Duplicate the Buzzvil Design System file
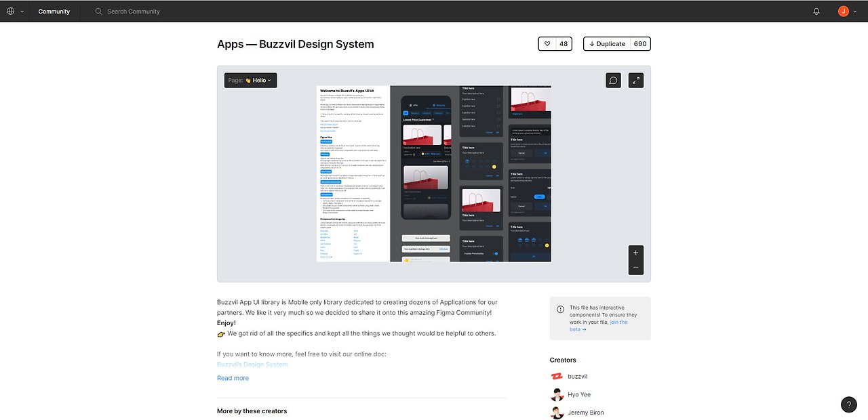868x420 pixels. [607, 44]
